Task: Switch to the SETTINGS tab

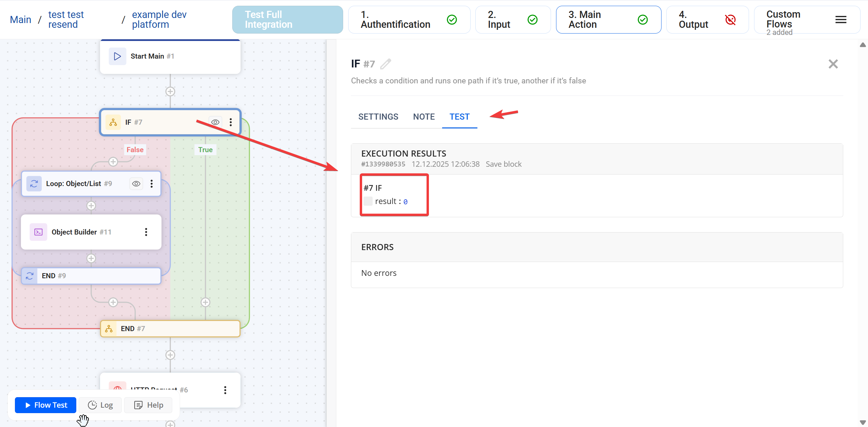Action: [x=378, y=117]
